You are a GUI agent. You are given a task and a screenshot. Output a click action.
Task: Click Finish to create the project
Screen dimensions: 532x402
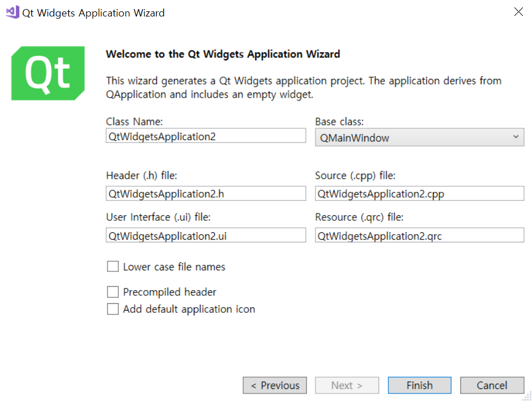tap(419, 386)
